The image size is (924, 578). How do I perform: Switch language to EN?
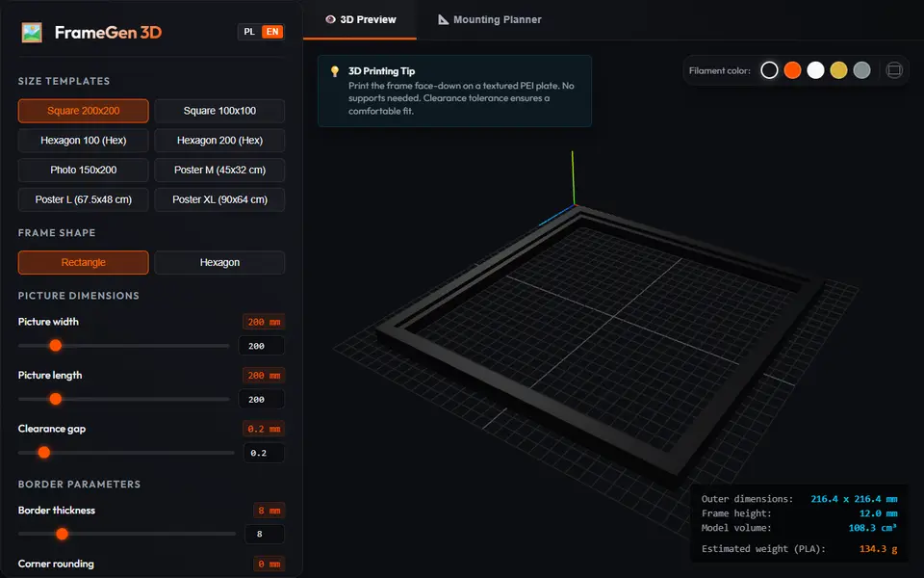(272, 32)
